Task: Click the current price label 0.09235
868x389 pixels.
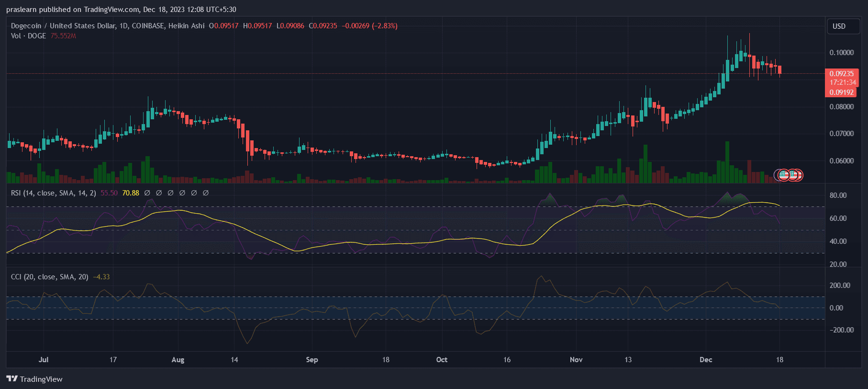Action: pyautogui.click(x=841, y=74)
